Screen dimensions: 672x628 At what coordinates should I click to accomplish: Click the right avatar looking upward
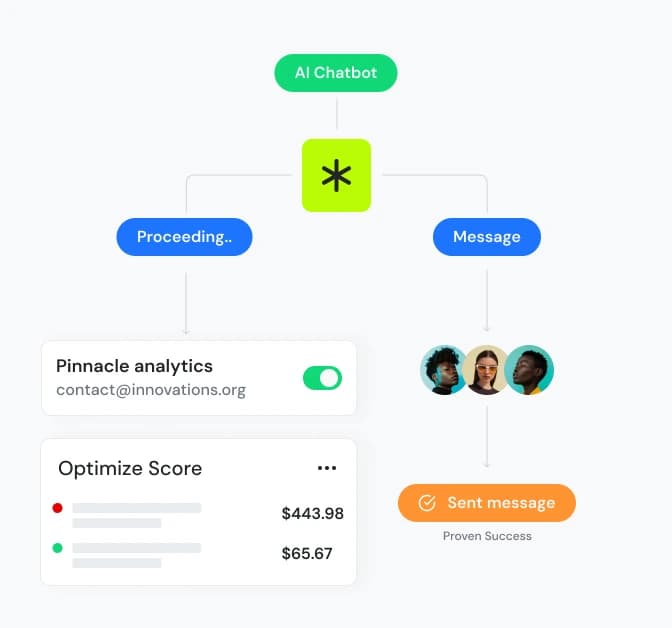click(x=529, y=370)
